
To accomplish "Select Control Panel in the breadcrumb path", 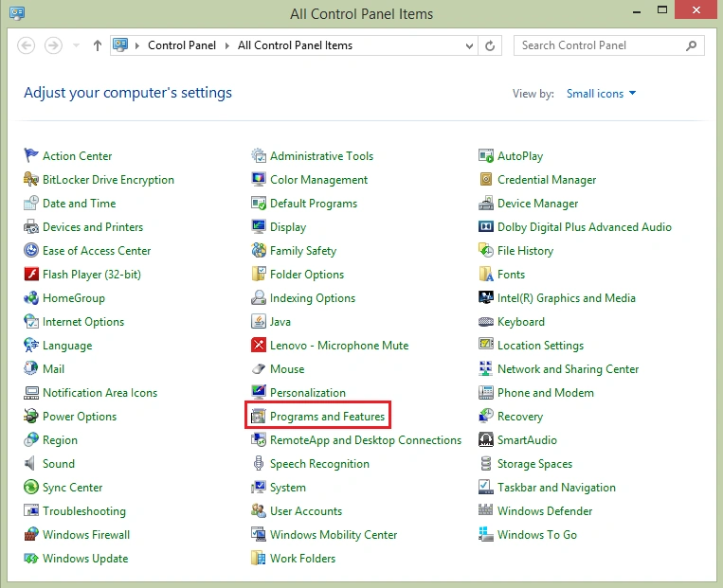I will coord(182,45).
